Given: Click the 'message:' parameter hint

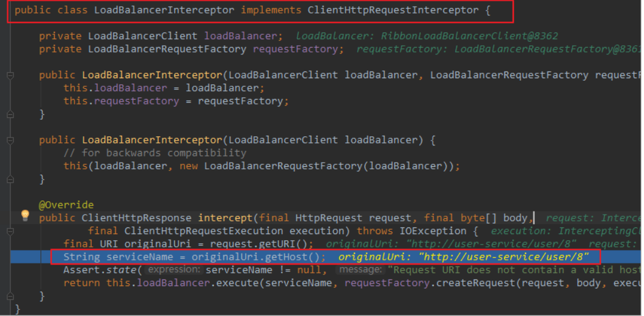Looking at the screenshot, I should (x=360, y=270).
